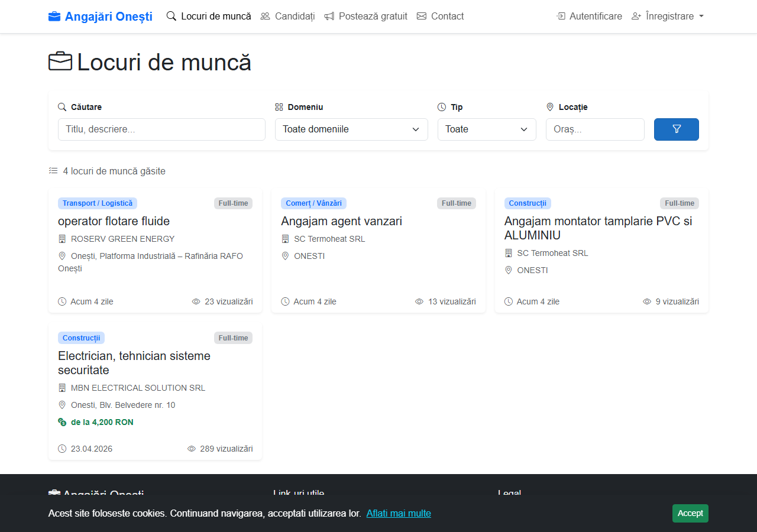Image resolution: width=757 pixels, height=532 pixels.
Task: Open the Angajam montator tamplarie PVC listing
Action: point(598,228)
